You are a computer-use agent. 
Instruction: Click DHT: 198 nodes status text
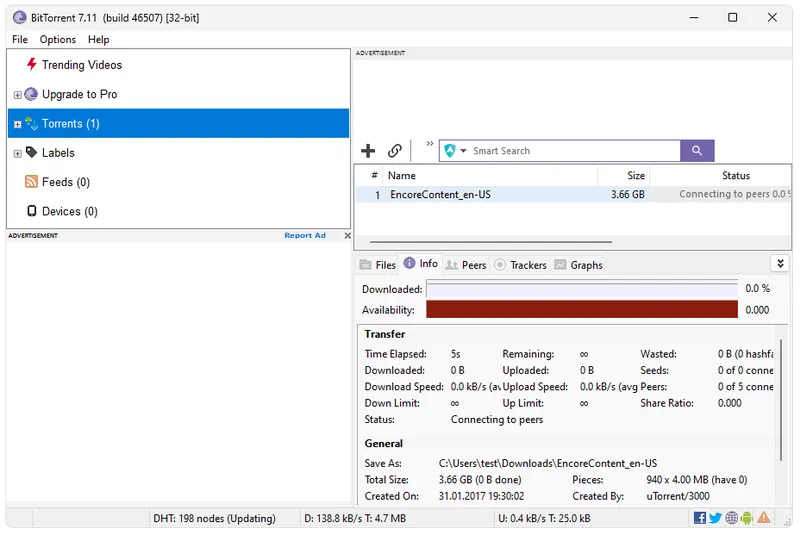coord(214,519)
